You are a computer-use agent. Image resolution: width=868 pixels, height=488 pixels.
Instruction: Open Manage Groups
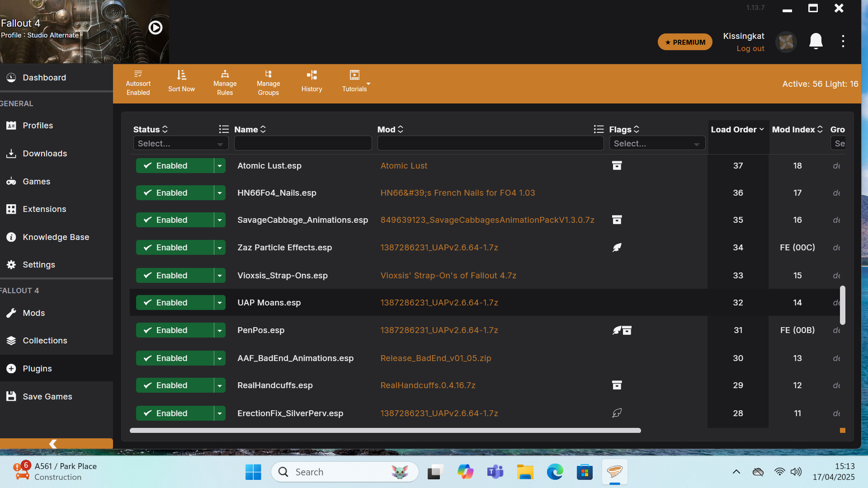[x=268, y=83]
